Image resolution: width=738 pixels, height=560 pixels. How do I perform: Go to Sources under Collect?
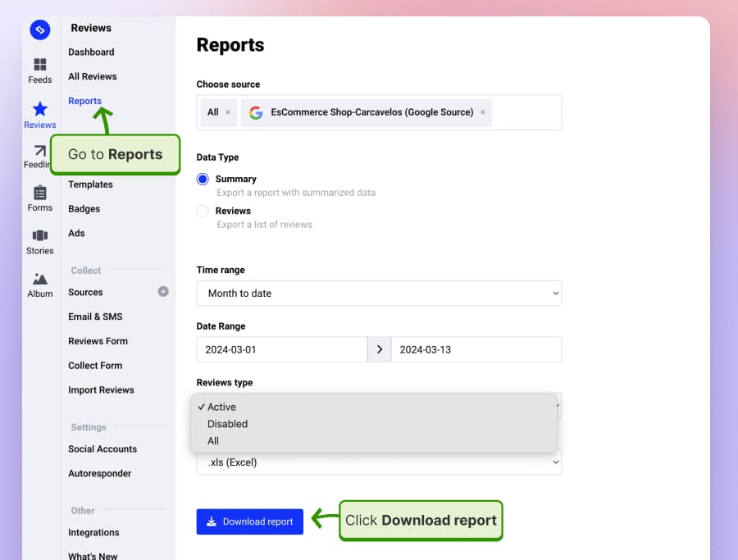[85, 292]
